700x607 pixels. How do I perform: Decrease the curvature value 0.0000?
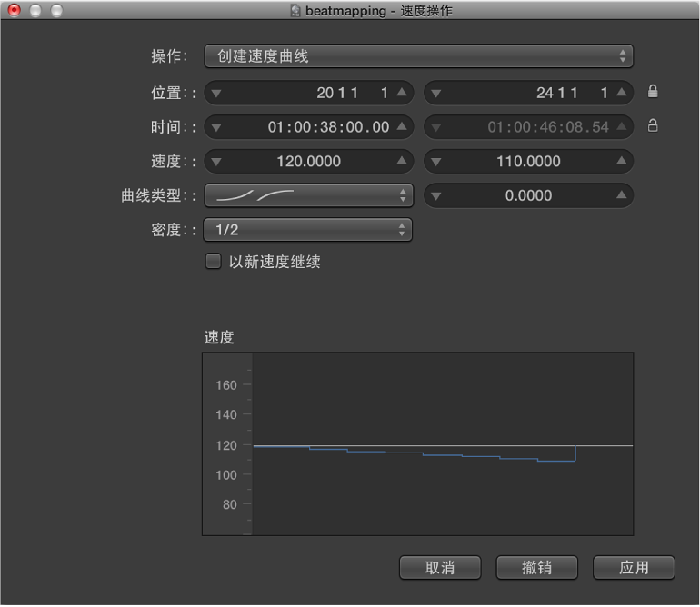(x=436, y=196)
